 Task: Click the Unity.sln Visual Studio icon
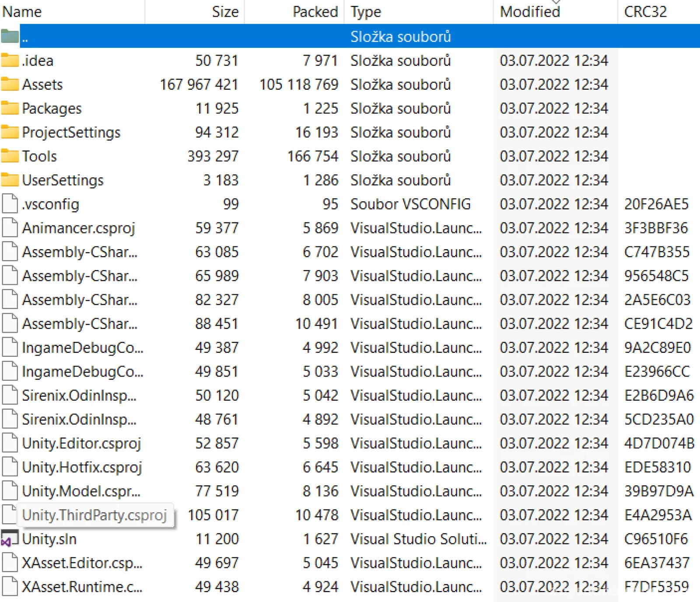point(10,539)
